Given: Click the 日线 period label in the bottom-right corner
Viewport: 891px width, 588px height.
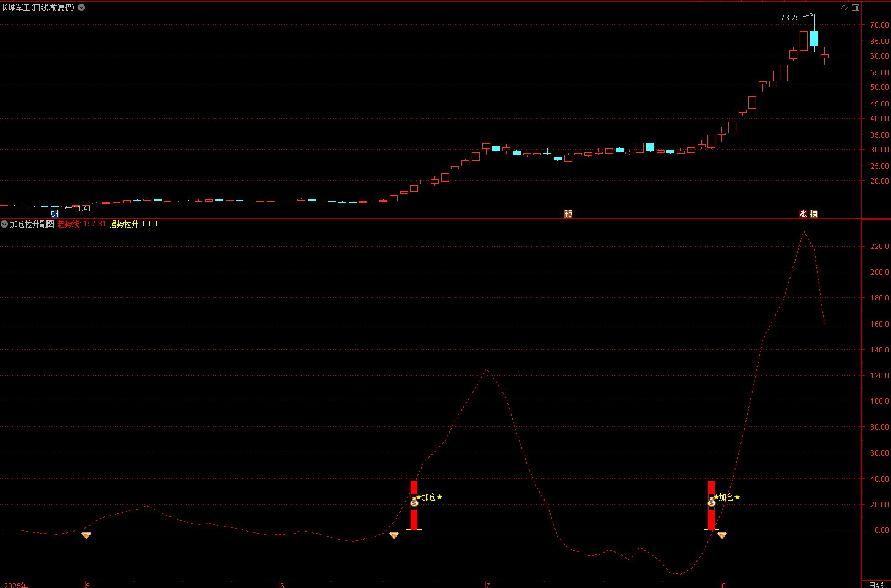Looking at the screenshot, I should coord(876,585).
